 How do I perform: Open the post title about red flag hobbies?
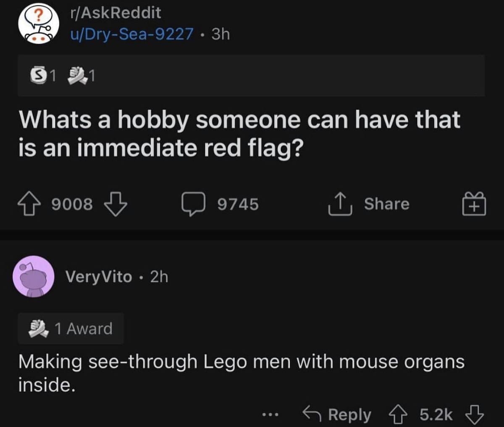[239, 134]
